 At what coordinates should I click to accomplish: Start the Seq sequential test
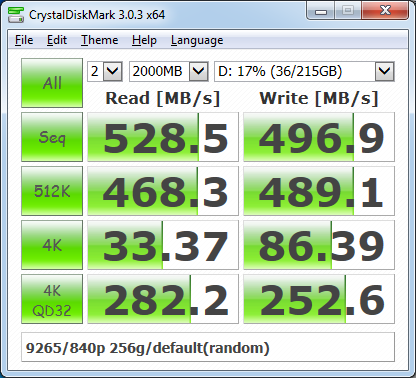pos(52,137)
